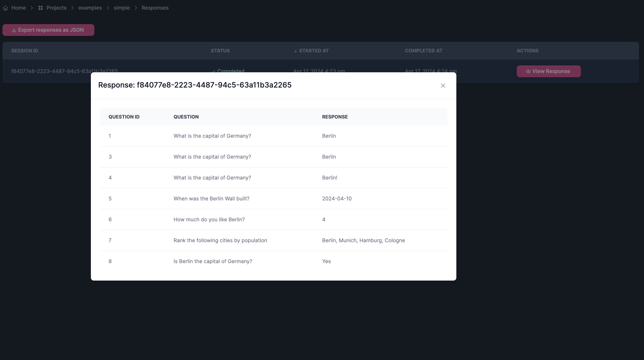Click the View Response button

(548, 71)
